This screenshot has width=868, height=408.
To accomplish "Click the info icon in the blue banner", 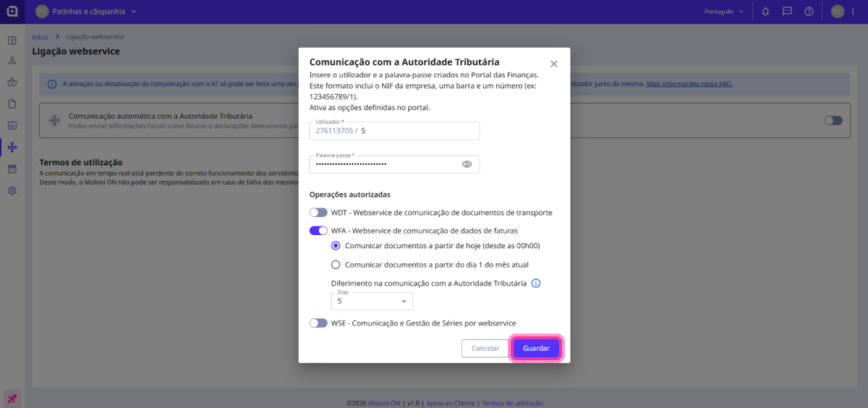I will coord(52,84).
